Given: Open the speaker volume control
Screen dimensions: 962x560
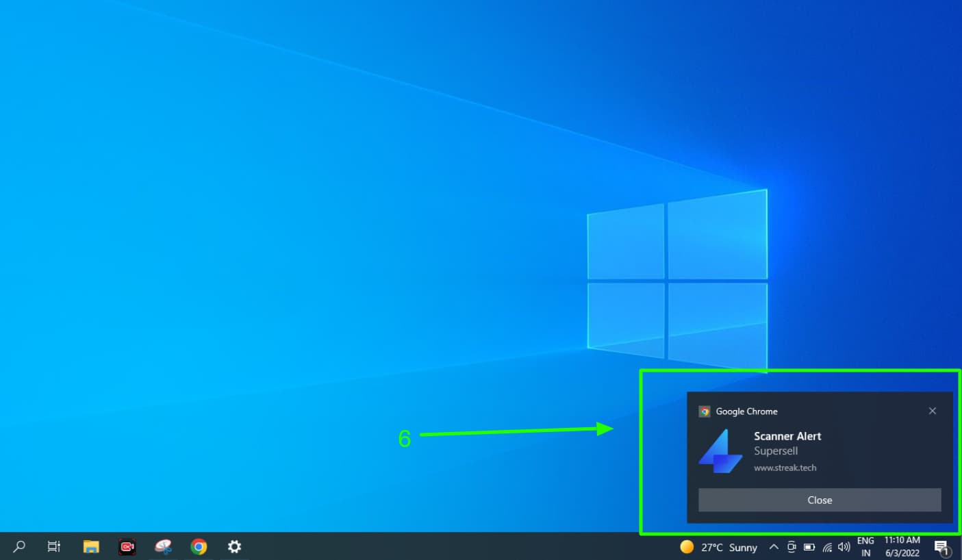Looking at the screenshot, I should tap(844, 547).
